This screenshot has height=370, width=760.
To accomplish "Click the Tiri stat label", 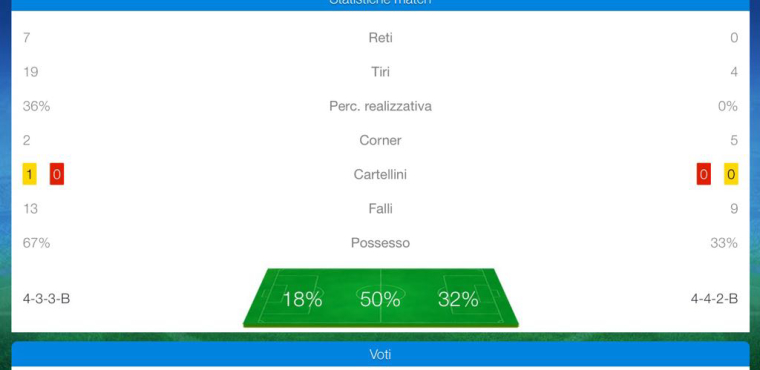I will 380,72.
